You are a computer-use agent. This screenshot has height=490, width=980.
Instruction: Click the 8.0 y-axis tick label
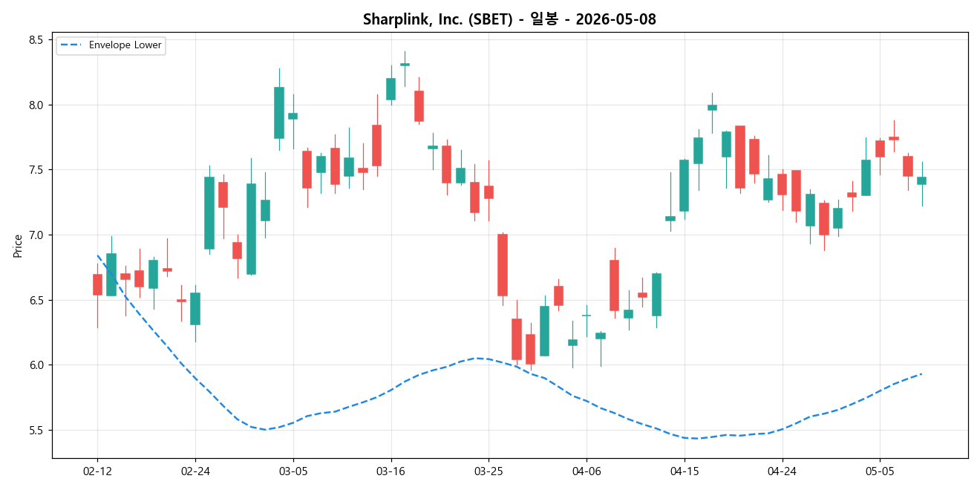(x=36, y=105)
